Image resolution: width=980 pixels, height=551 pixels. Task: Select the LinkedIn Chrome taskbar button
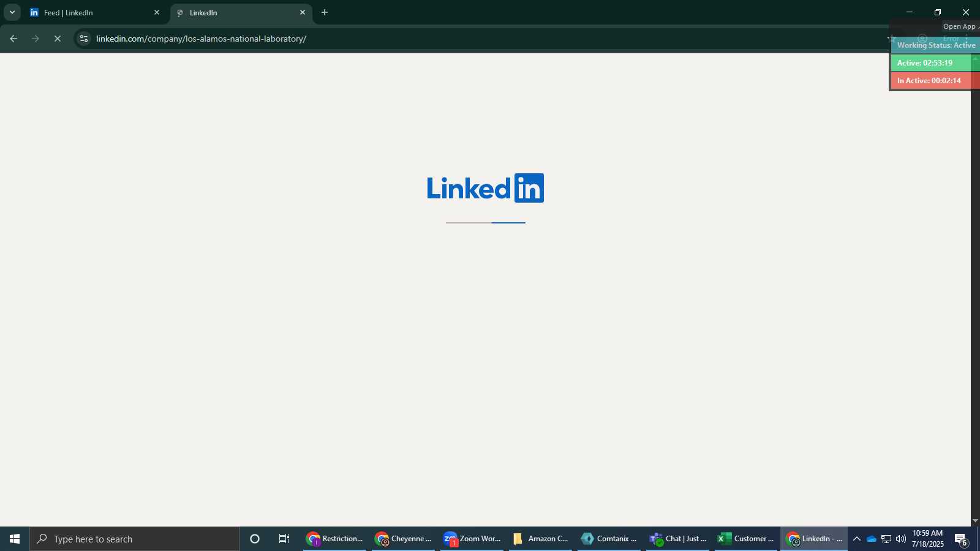[x=815, y=539]
